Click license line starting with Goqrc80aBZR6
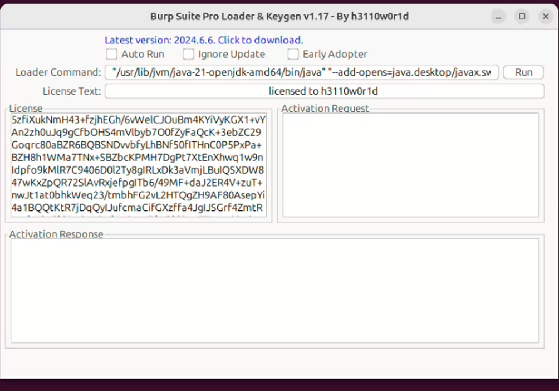Image resolution: width=559 pixels, height=392 pixels. click(x=136, y=145)
